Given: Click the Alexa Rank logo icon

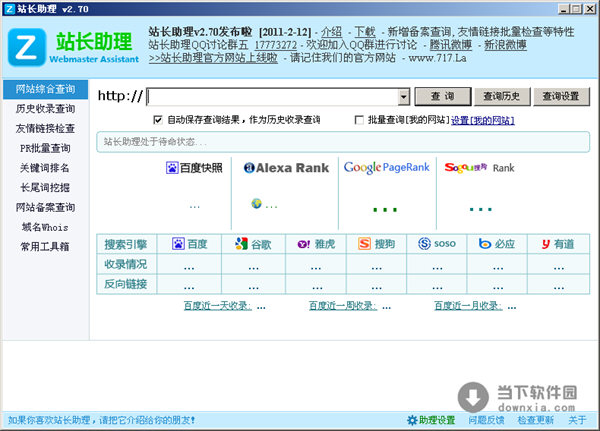Looking at the screenshot, I should click(249, 168).
